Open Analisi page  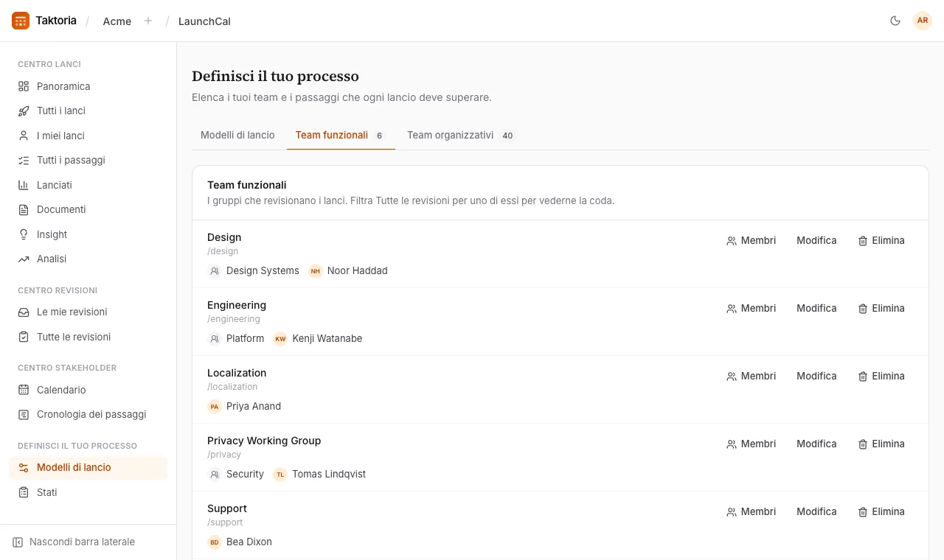click(88, 259)
